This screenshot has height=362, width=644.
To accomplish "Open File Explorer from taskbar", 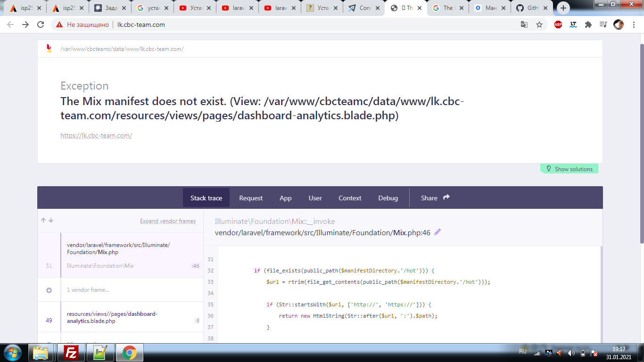I will click(41, 353).
